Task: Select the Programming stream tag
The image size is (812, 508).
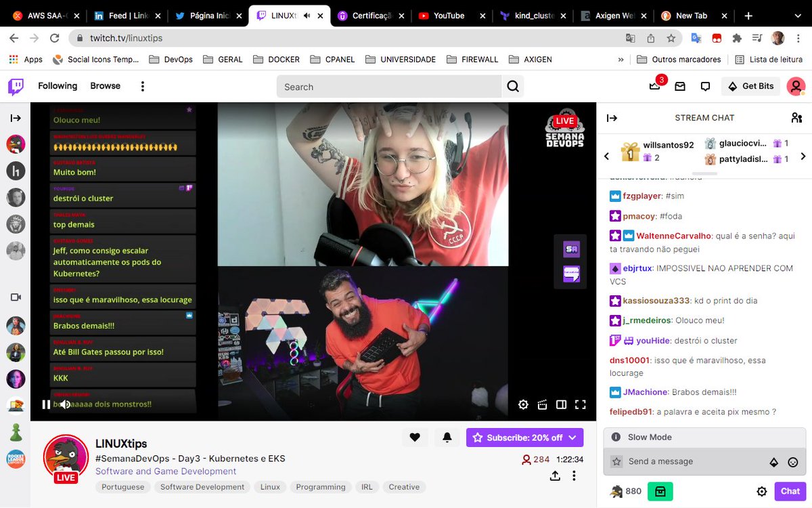Action: (x=321, y=487)
